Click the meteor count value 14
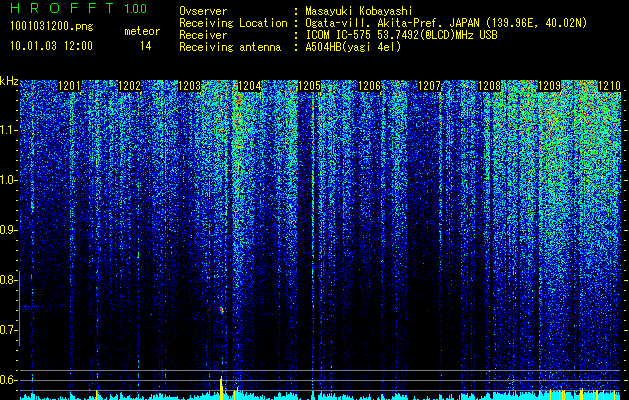Image resolution: width=629 pixels, height=400 pixels. click(x=146, y=46)
